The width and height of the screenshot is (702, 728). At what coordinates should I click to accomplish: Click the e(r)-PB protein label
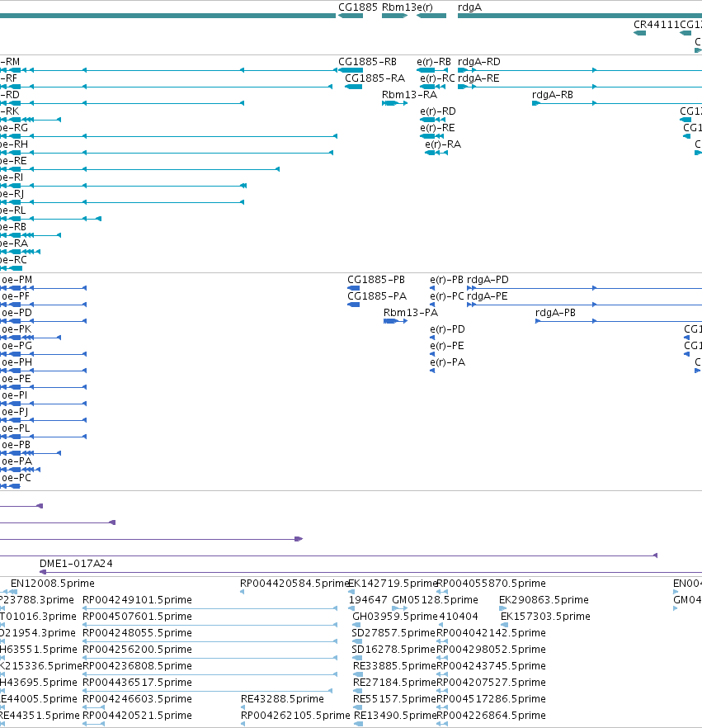click(447, 280)
